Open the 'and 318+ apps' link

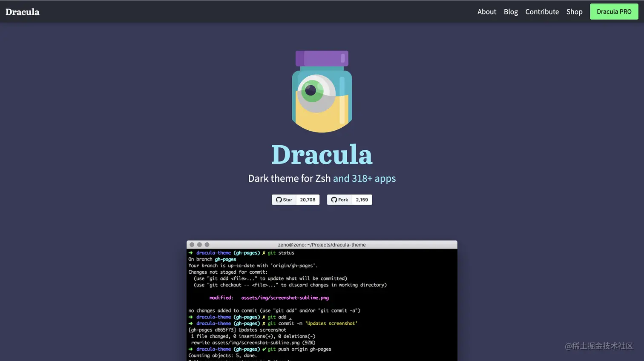[x=364, y=178]
